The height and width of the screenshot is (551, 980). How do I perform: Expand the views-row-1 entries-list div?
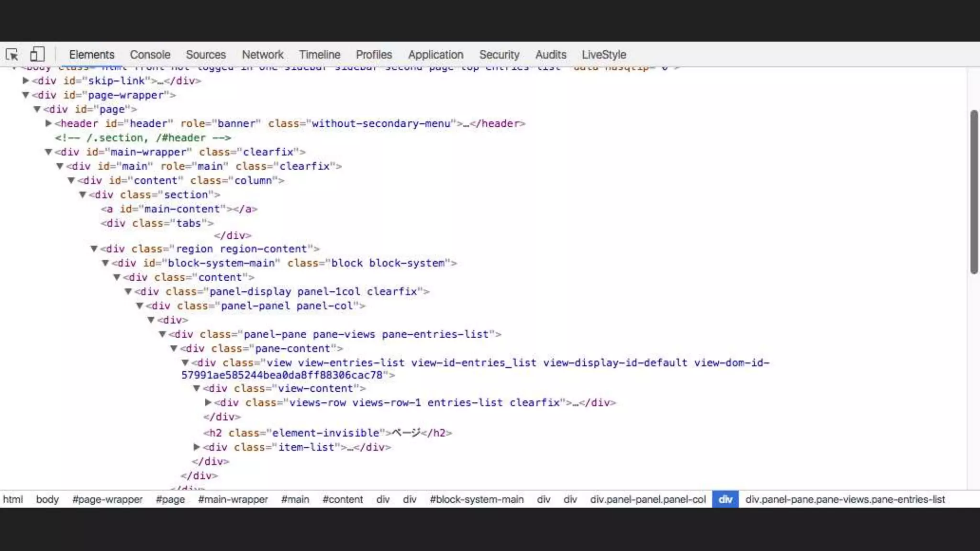[x=208, y=403]
